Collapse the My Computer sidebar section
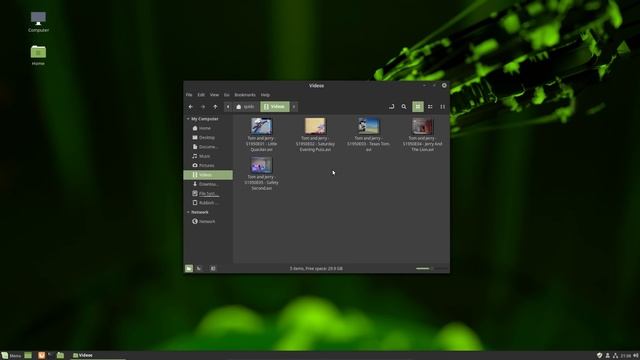 pyautogui.click(x=188, y=119)
